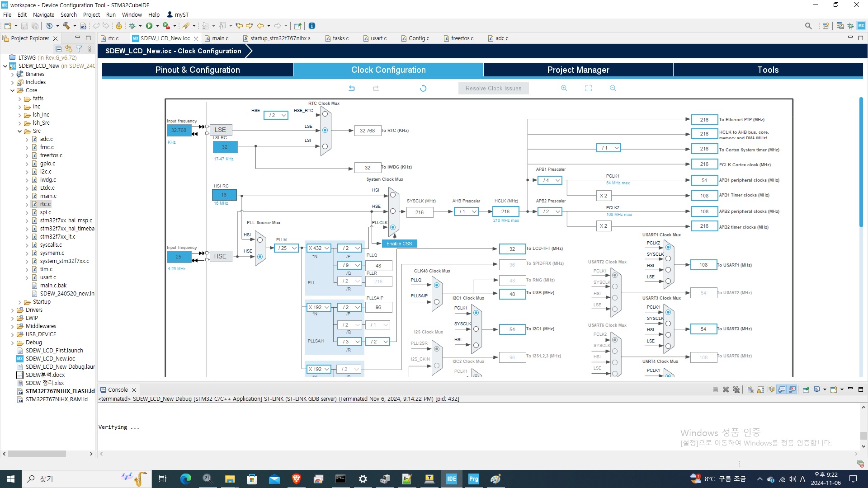Image resolution: width=868 pixels, height=488 pixels.
Task: Pin the Console view
Action: tap(805, 389)
